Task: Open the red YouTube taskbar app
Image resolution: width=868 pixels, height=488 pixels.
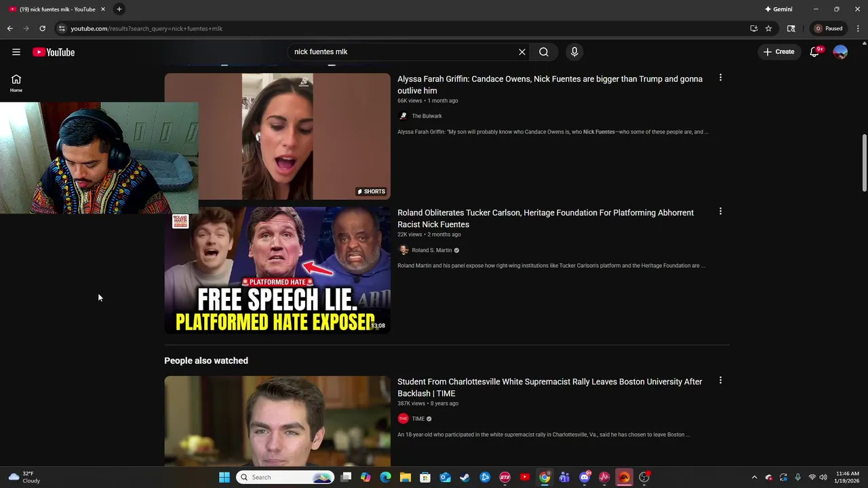Action: click(x=525, y=477)
